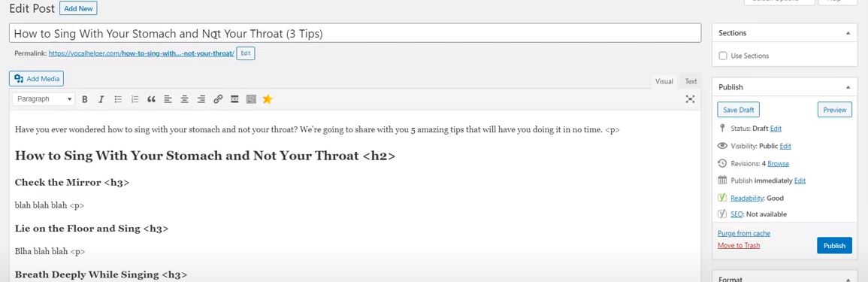This screenshot has height=282, width=868.
Task: Click the Publish calendar icon
Action: (x=722, y=180)
